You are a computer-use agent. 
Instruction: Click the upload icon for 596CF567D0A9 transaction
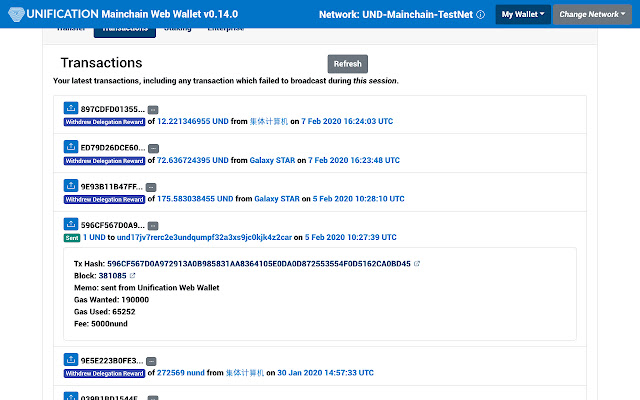pyautogui.click(x=71, y=224)
